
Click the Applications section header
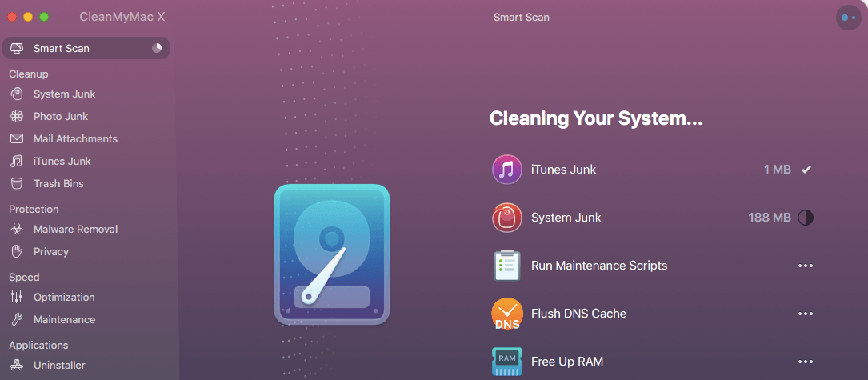pos(38,345)
